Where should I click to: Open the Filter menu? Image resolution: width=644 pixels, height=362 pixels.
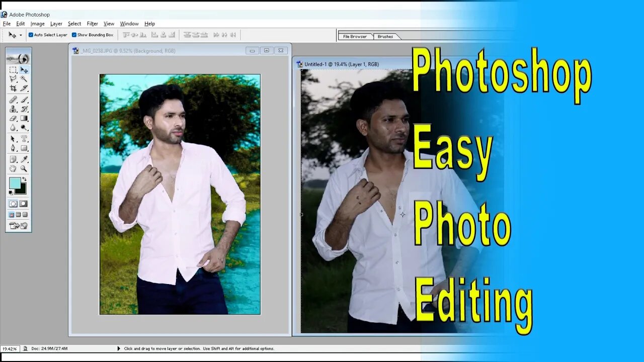coord(93,24)
